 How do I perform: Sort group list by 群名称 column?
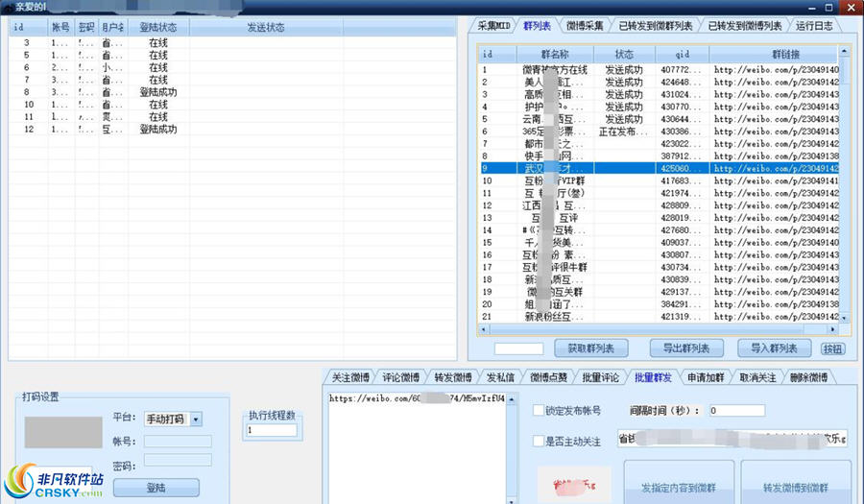point(555,54)
